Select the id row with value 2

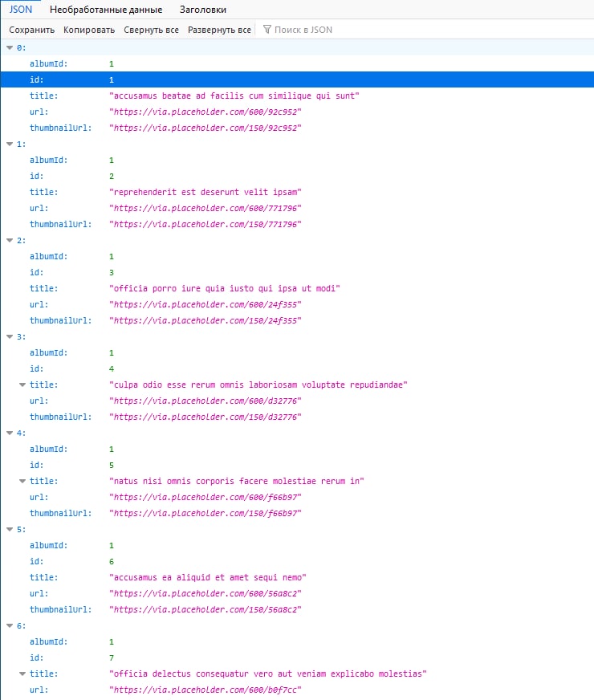(x=297, y=177)
